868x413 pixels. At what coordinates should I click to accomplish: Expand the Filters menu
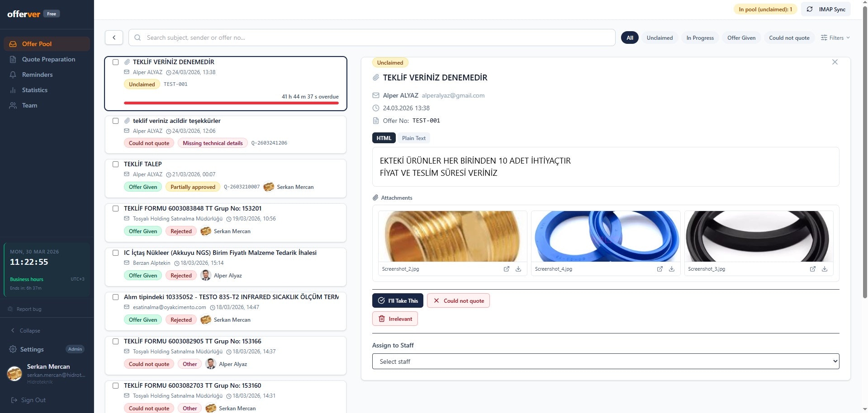coord(835,38)
